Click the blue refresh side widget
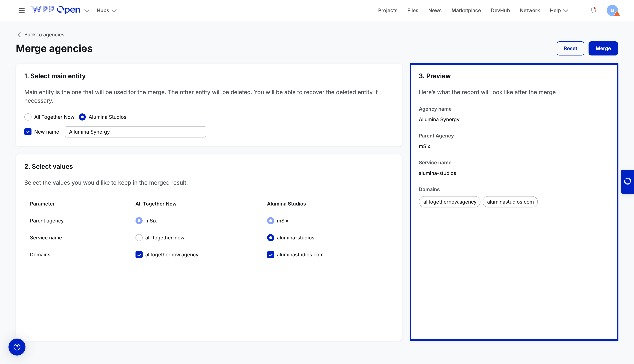Image resolution: width=634 pixels, height=364 pixels. point(627,181)
